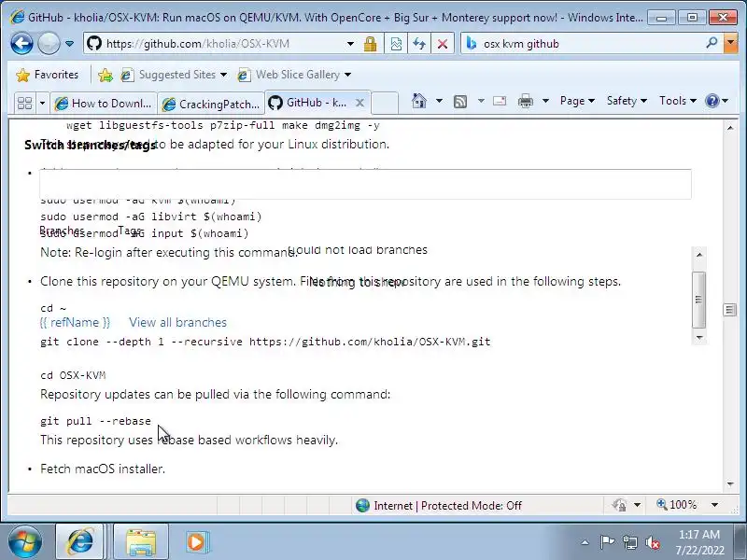
Task: Click the Internet Explorer taskbar icon
Action: [x=80, y=541]
